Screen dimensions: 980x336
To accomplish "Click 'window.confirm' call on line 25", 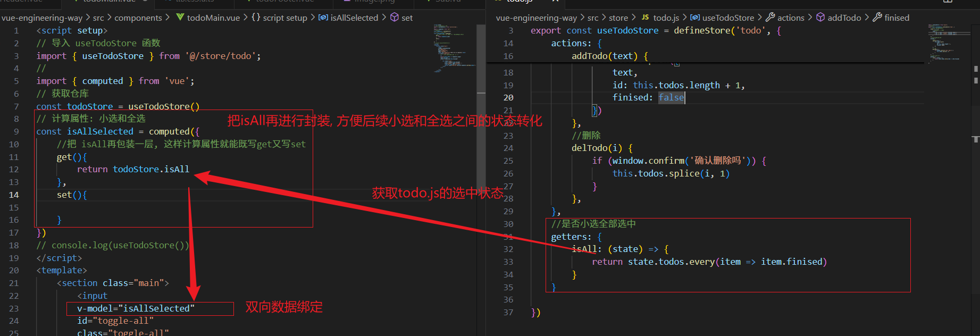I will [648, 161].
